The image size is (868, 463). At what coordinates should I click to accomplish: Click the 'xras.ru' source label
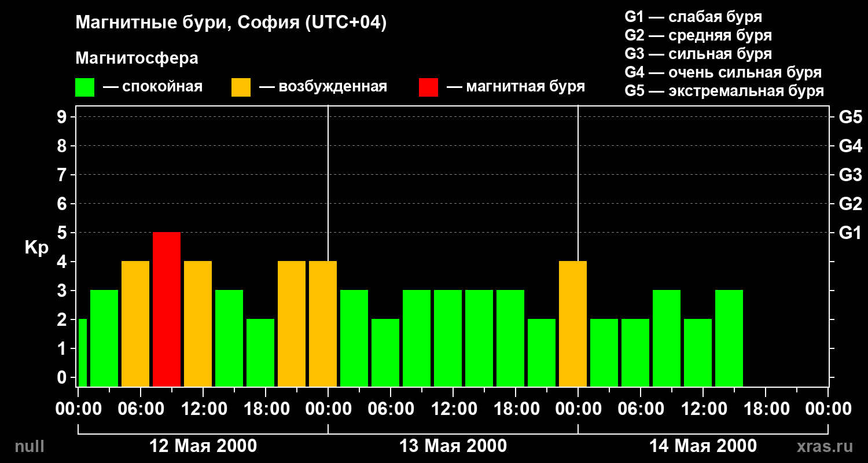825,446
